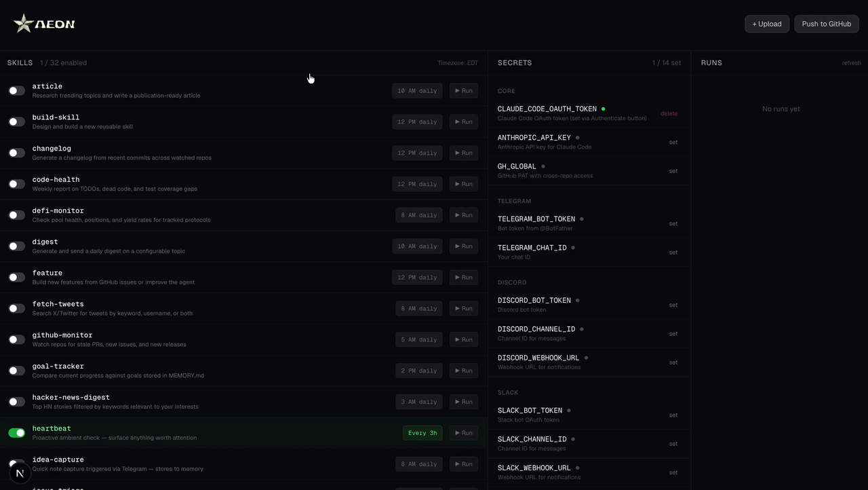868x490 pixels.
Task: Run the fetch-tweets skill
Action: pos(463,308)
